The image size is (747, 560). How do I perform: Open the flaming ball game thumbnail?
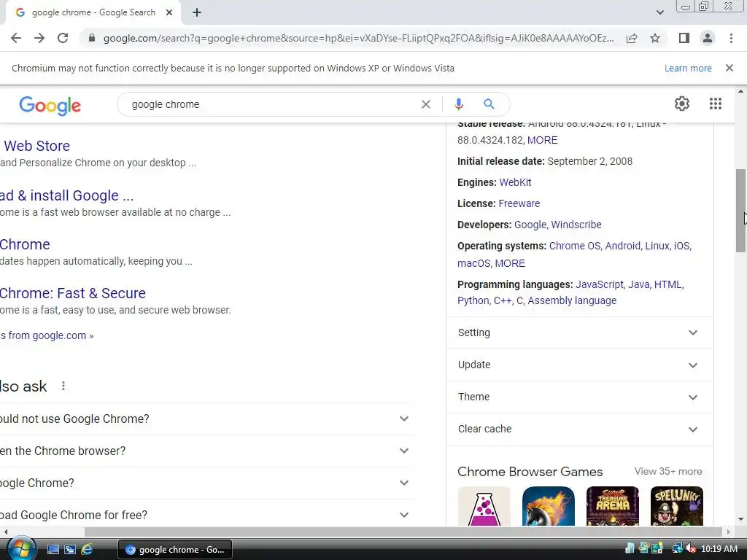click(x=549, y=506)
